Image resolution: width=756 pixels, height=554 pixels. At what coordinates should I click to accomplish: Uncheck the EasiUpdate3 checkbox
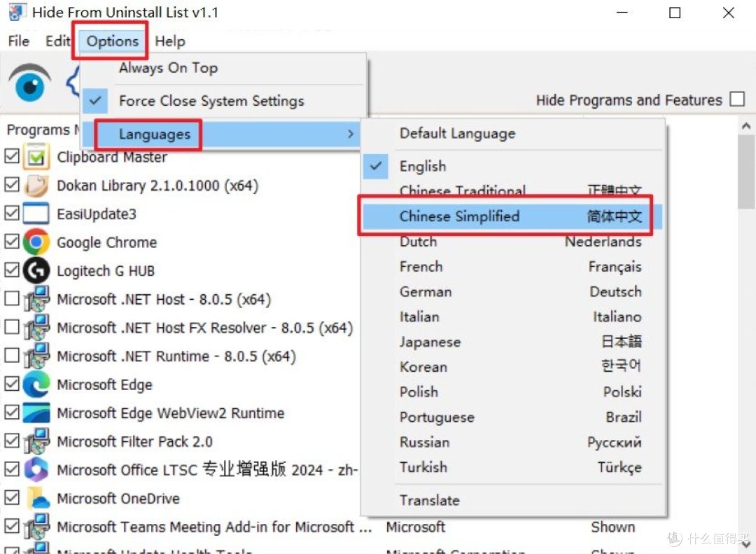12,213
